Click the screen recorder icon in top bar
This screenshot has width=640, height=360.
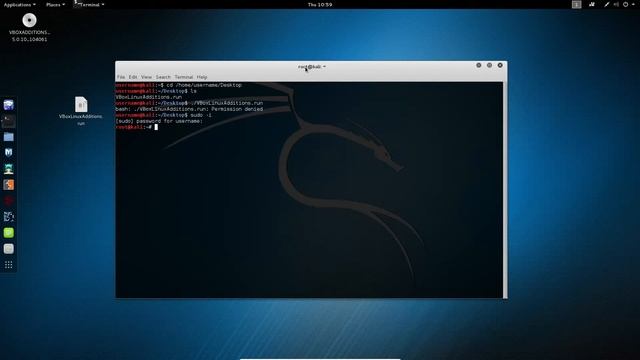[591, 4]
